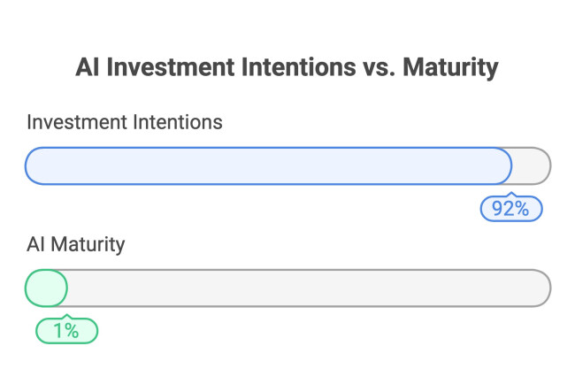The width and height of the screenshot is (575, 392).
Task: Click the pointer tip above the 92% badge
Action: [510, 195]
